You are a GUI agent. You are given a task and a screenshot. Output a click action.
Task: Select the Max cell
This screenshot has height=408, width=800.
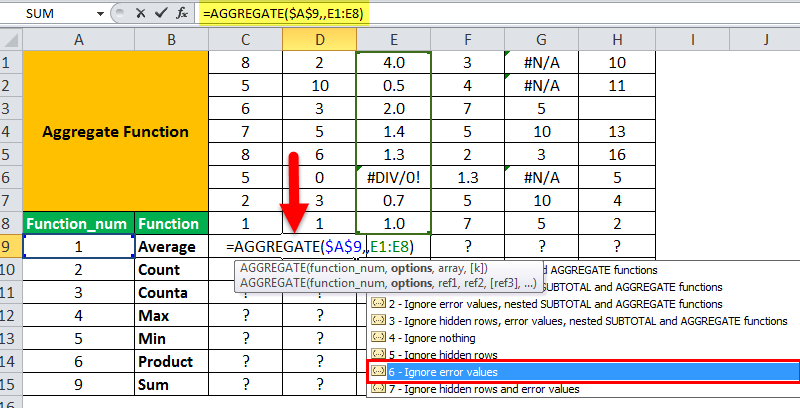point(171,315)
